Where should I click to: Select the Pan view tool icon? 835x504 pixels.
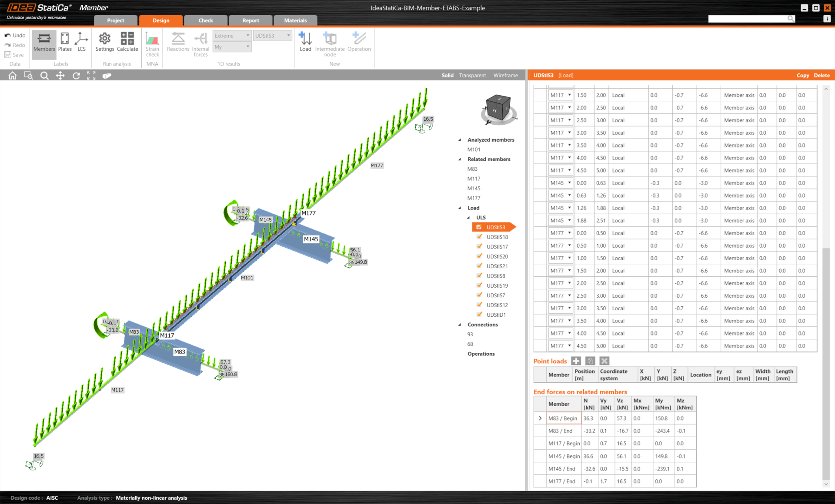tap(60, 76)
